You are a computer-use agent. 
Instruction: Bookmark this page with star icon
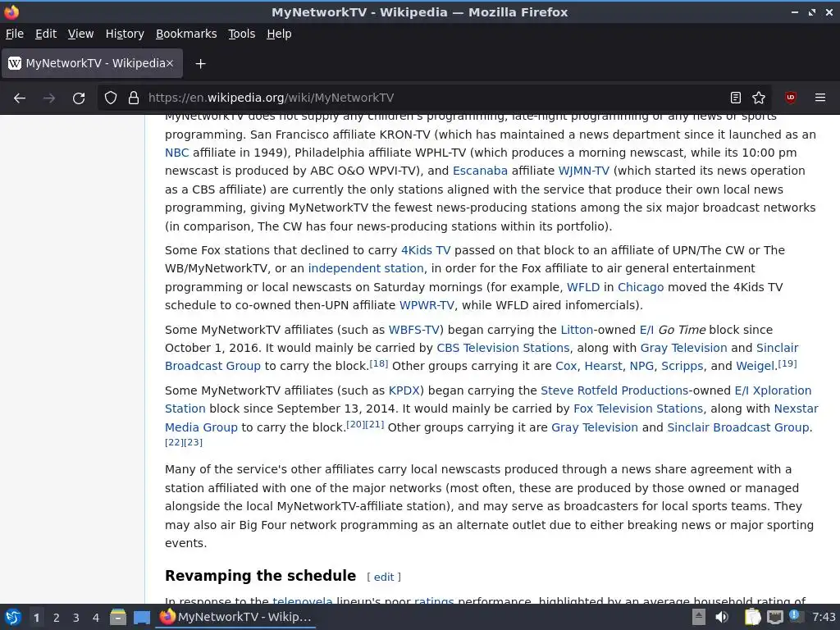pos(759,98)
